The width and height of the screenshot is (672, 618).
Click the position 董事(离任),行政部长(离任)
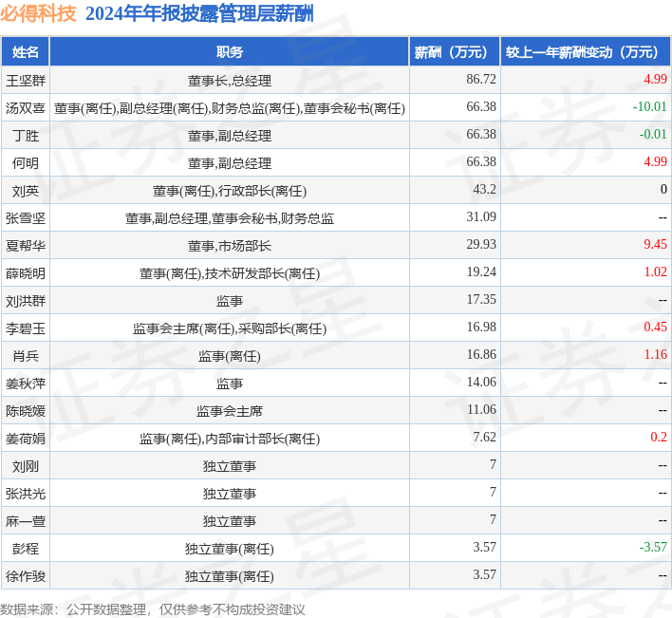230,191
